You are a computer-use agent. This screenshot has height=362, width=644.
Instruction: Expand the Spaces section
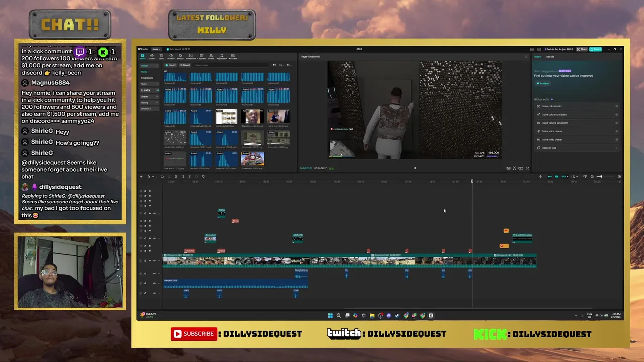[x=149, y=96]
